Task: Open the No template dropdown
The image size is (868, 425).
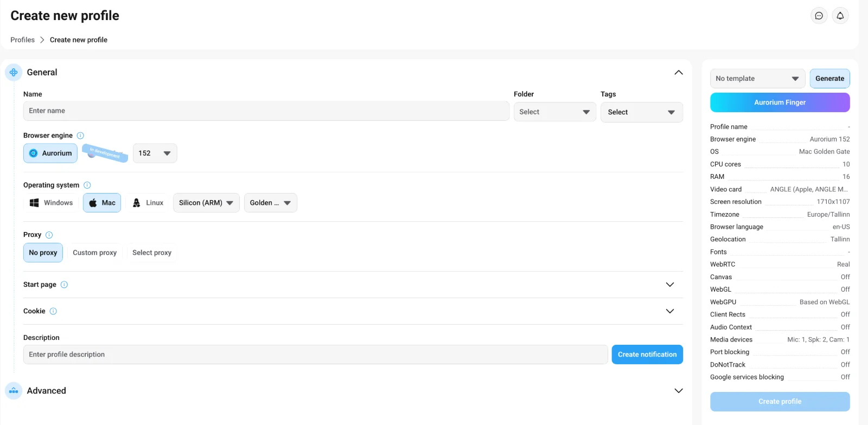Action: pos(757,79)
